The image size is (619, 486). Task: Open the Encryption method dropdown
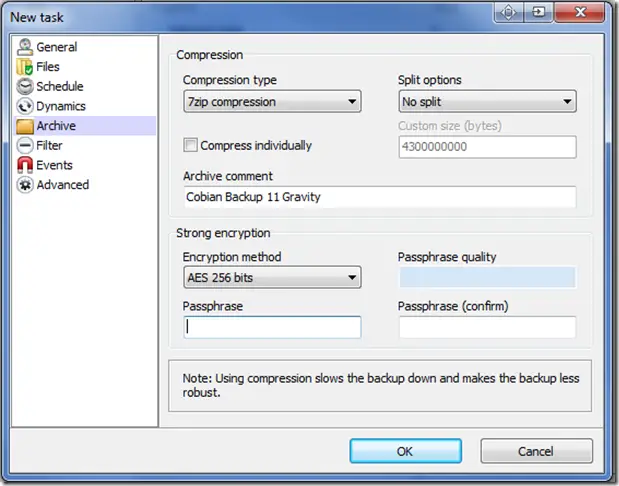click(272, 277)
